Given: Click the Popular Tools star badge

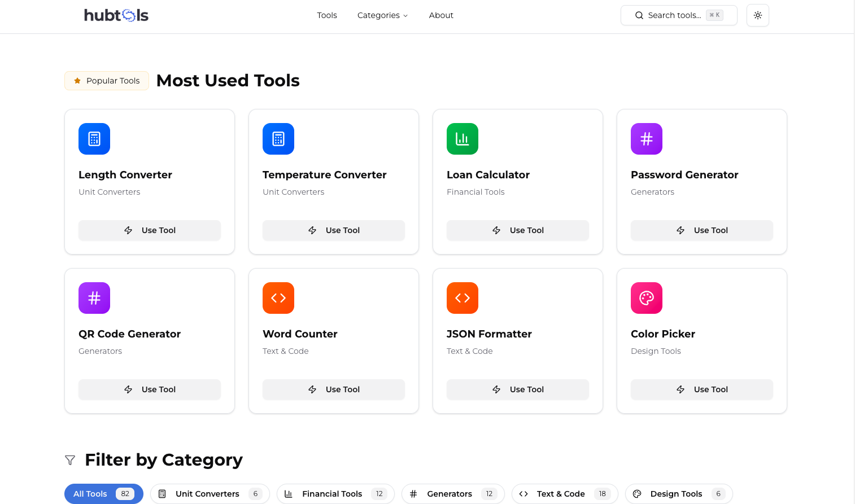Looking at the screenshot, I should click(106, 81).
